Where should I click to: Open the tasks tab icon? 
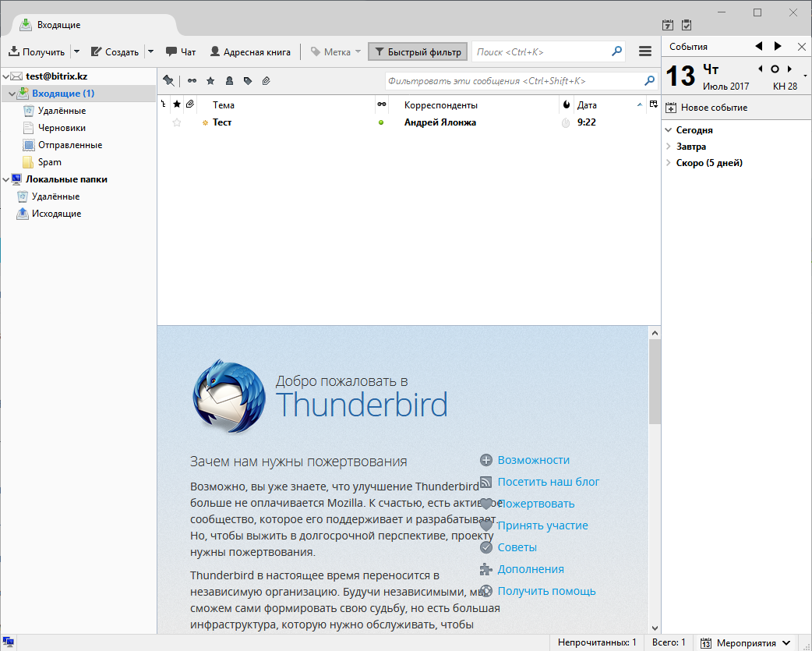(687, 25)
